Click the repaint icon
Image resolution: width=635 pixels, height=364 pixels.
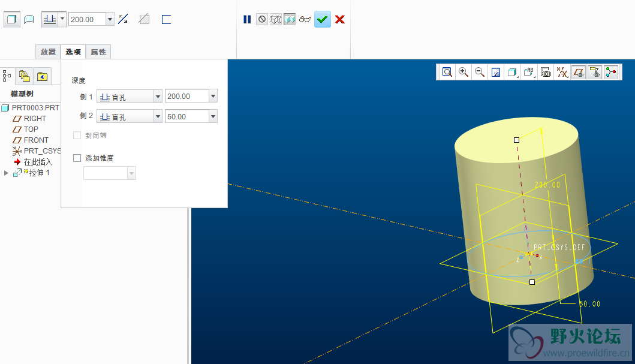pyautogui.click(x=496, y=73)
